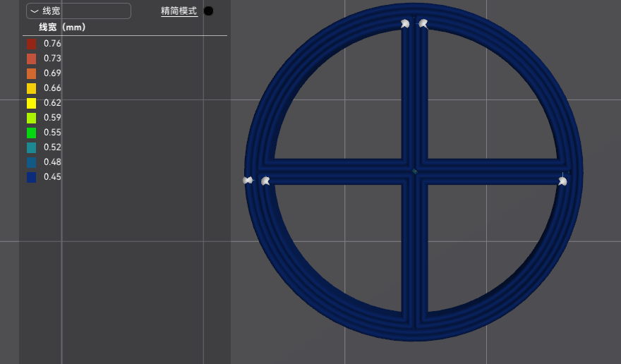Click the 线宽 (mm) legend header
This screenshot has width=621, height=364.
coord(62,28)
